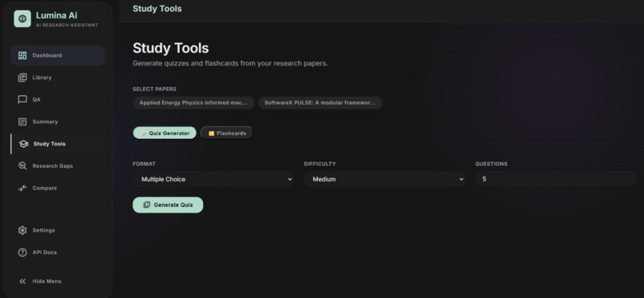The image size is (644, 298).
Task: Toggle the Applied Energy Physics paper chip
Action: pyautogui.click(x=193, y=103)
